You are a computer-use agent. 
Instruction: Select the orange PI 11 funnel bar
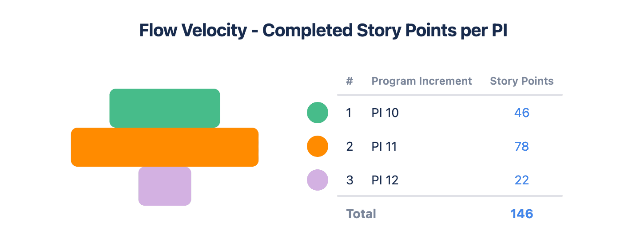coord(165,147)
